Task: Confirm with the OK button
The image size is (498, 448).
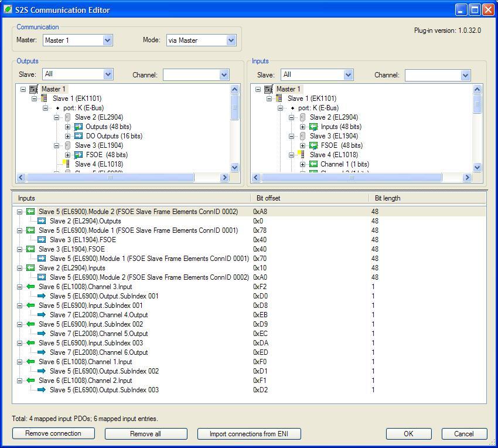Action: [x=408, y=434]
